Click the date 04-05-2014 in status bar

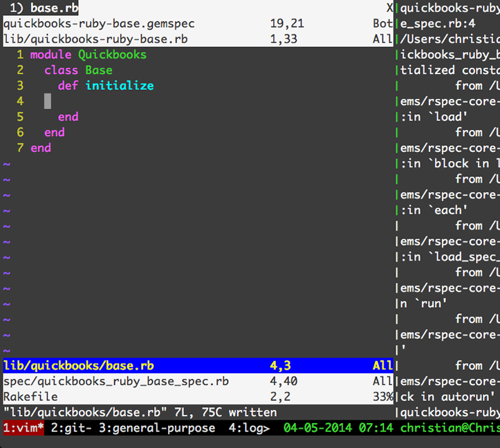coord(317,428)
